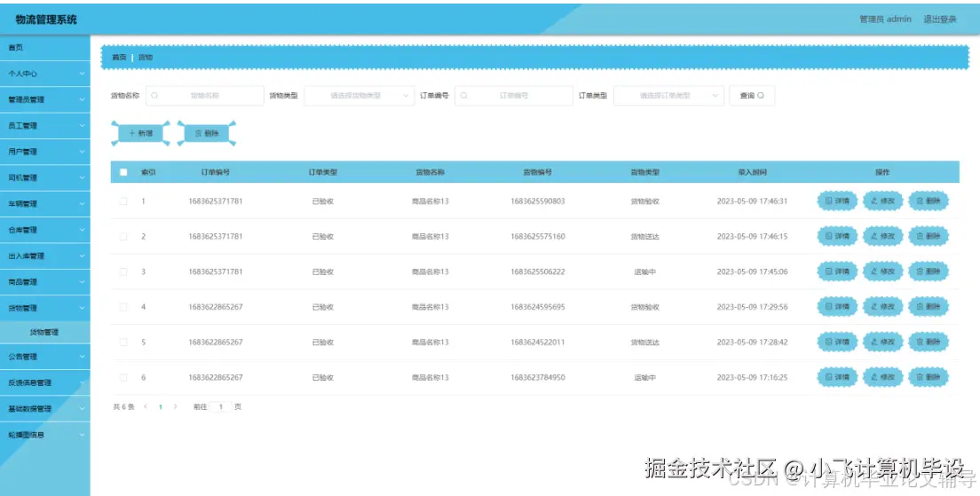
Task: Check the checkbox for row 2
Action: [x=123, y=236]
